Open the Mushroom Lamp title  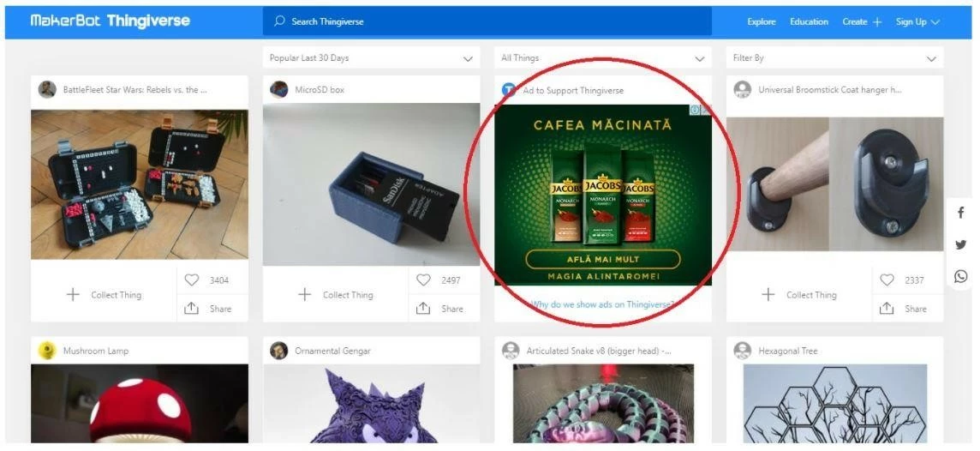(x=96, y=351)
